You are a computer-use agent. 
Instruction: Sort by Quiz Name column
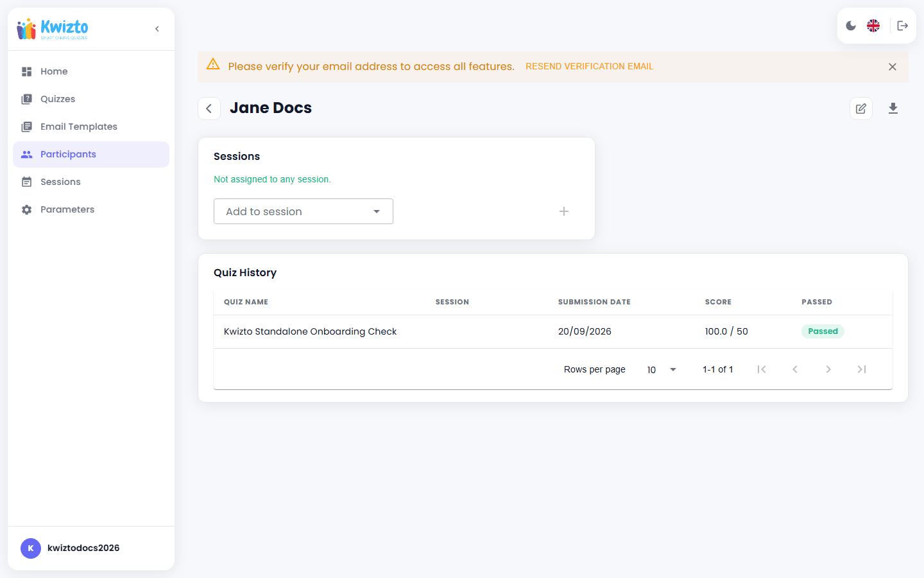[246, 302]
